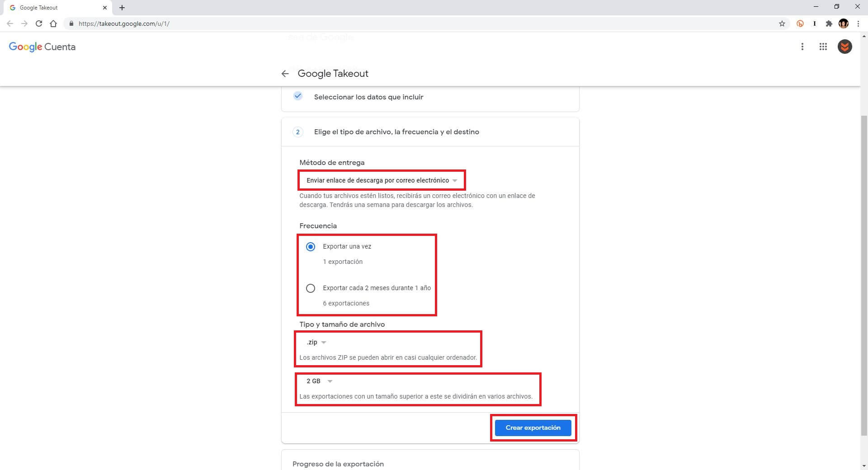Minimize the browser window
The image size is (868, 470).
[x=816, y=7]
